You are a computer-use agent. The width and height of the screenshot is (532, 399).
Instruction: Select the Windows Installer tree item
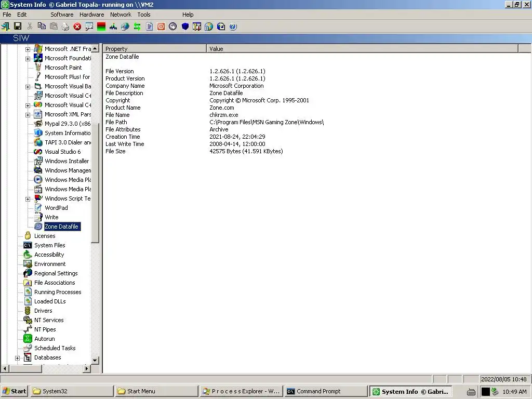pyautogui.click(x=67, y=161)
